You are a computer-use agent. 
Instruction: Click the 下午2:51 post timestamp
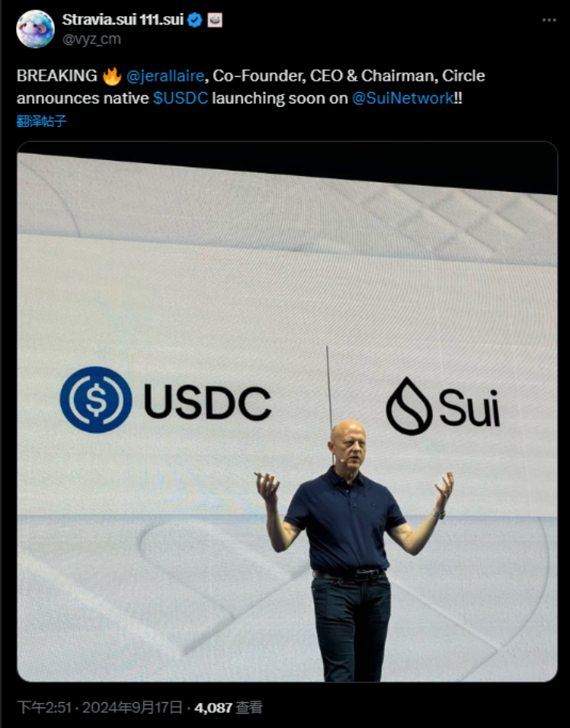click(x=44, y=707)
